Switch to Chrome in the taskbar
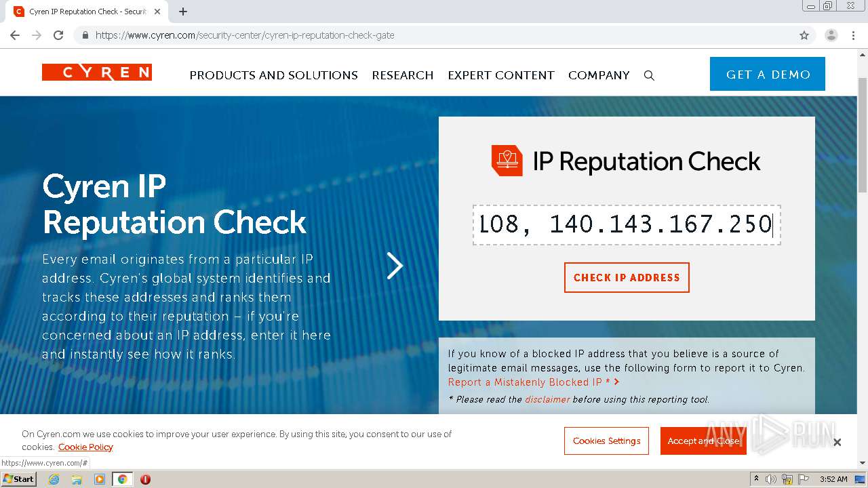868x488 pixels. [122, 479]
